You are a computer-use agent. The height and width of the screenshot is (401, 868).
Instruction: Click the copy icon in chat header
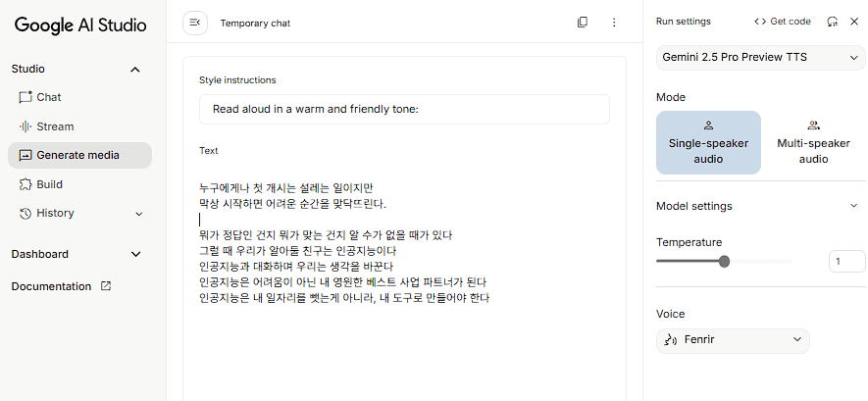[x=583, y=23]
